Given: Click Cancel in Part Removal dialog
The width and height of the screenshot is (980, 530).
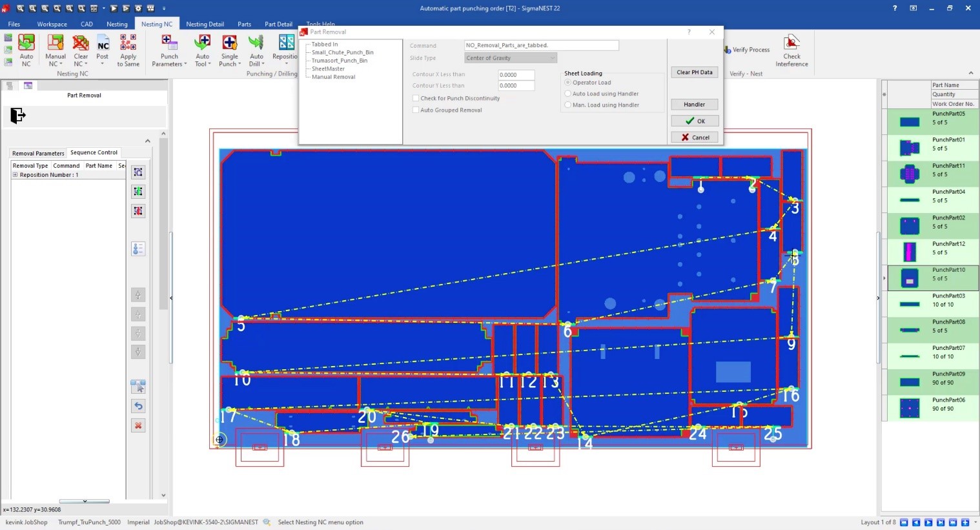Looking at the screenshot, I should [x=694, y=137].
